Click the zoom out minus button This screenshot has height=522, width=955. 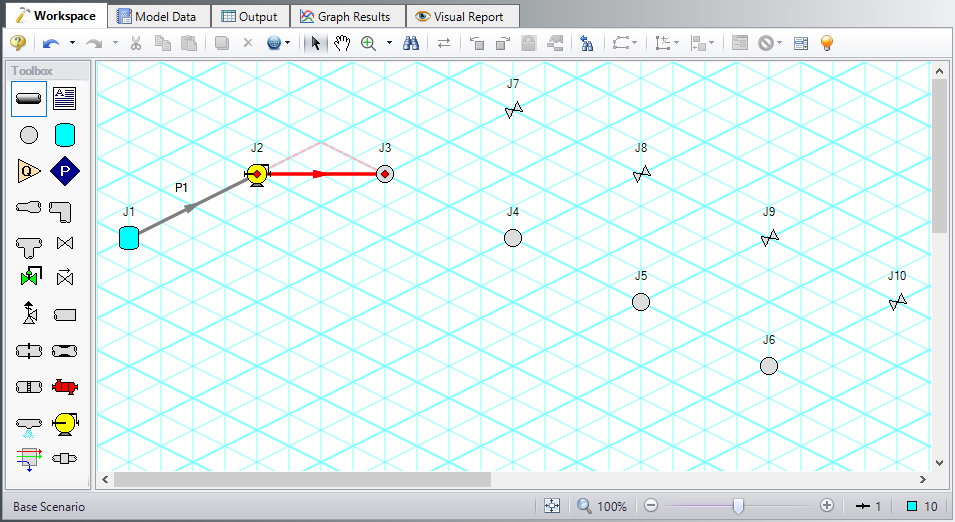pyautogui.click(x=651, y=506)
